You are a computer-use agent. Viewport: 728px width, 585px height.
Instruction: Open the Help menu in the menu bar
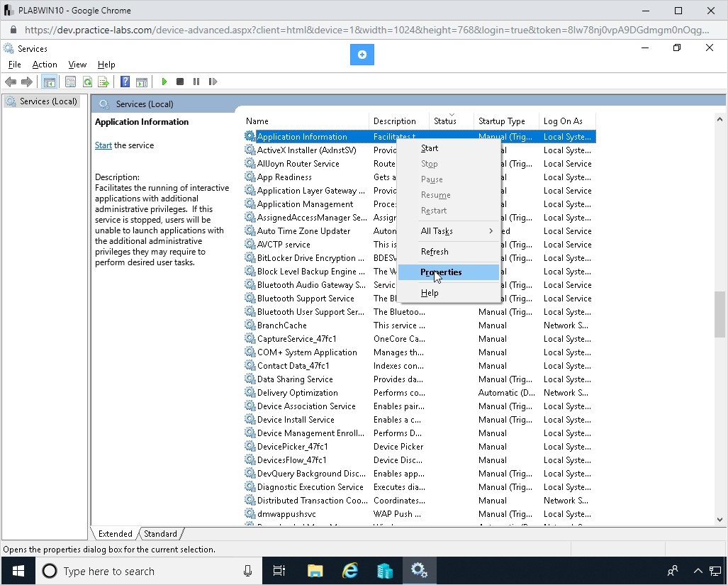(106, 65)
